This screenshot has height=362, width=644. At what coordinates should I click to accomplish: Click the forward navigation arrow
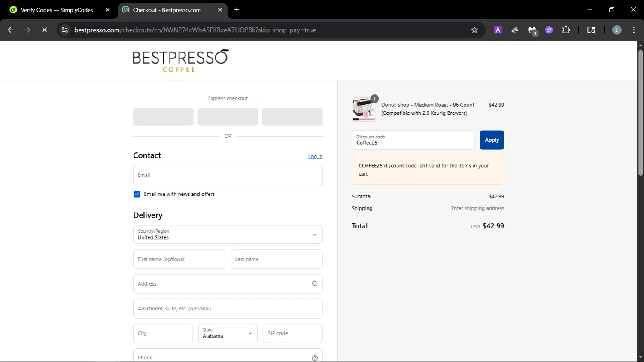pos(27,30)
